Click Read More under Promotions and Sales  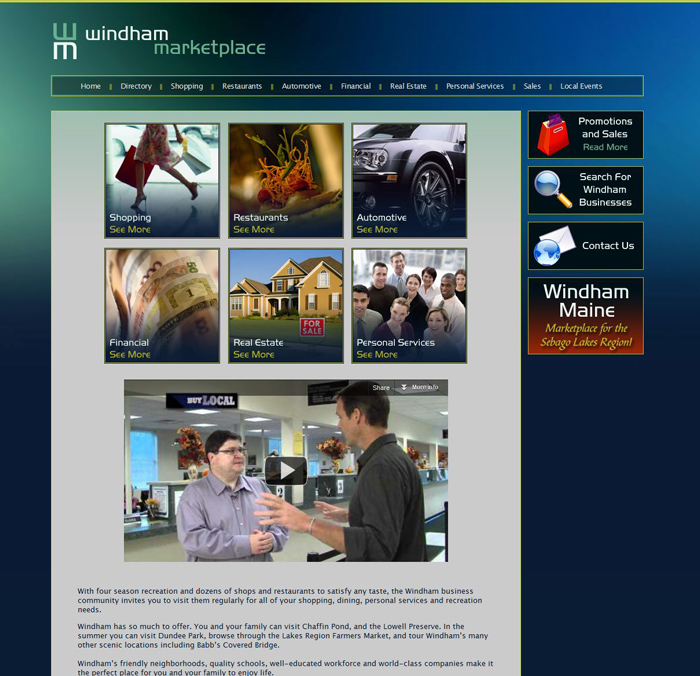[x=605, y=147]
